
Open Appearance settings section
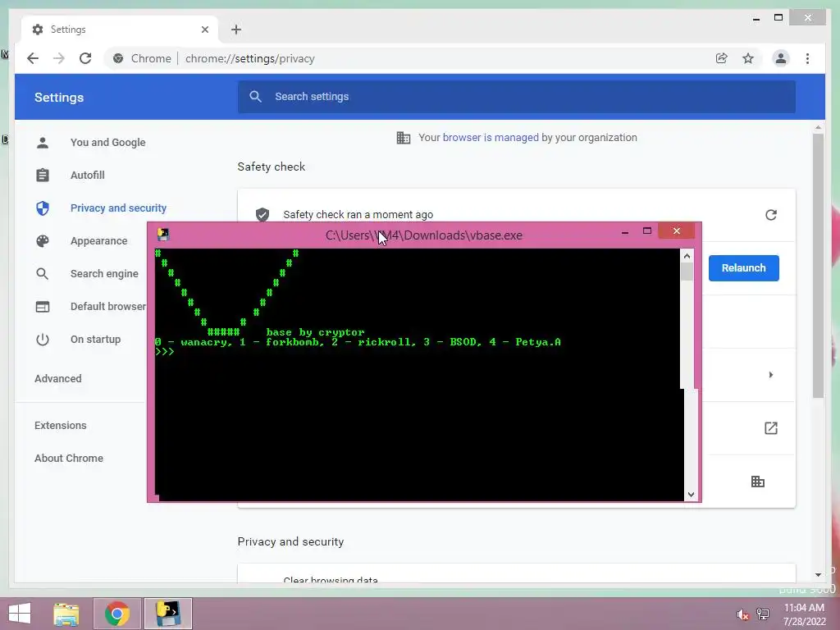coord(99,241)
